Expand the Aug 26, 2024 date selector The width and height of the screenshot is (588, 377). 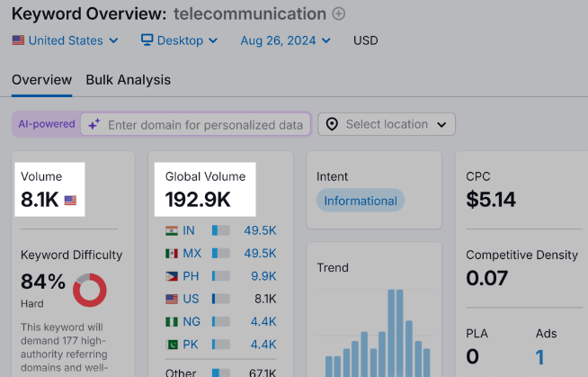pyautogui.click(x=285, y=40)
